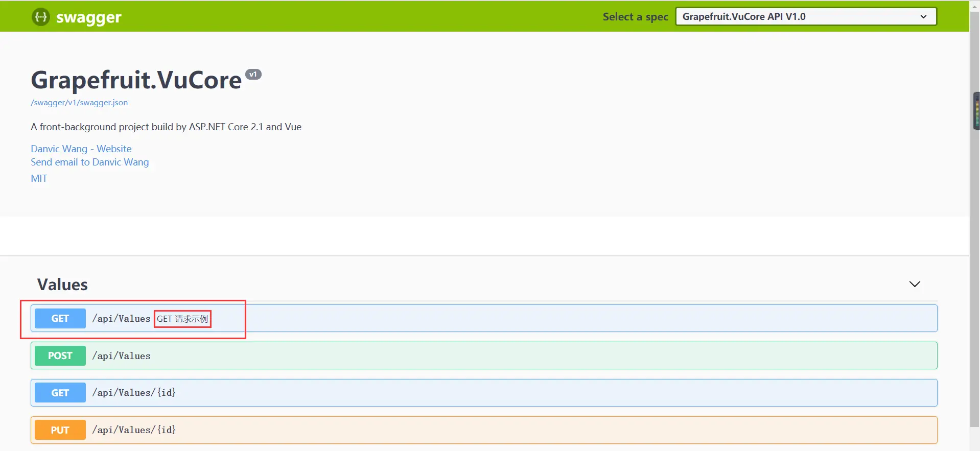Expand the GET /api/Values/{id} operation
Viewport: 980px width, 451px height.
pyautogui.click(x=484, y=393)
